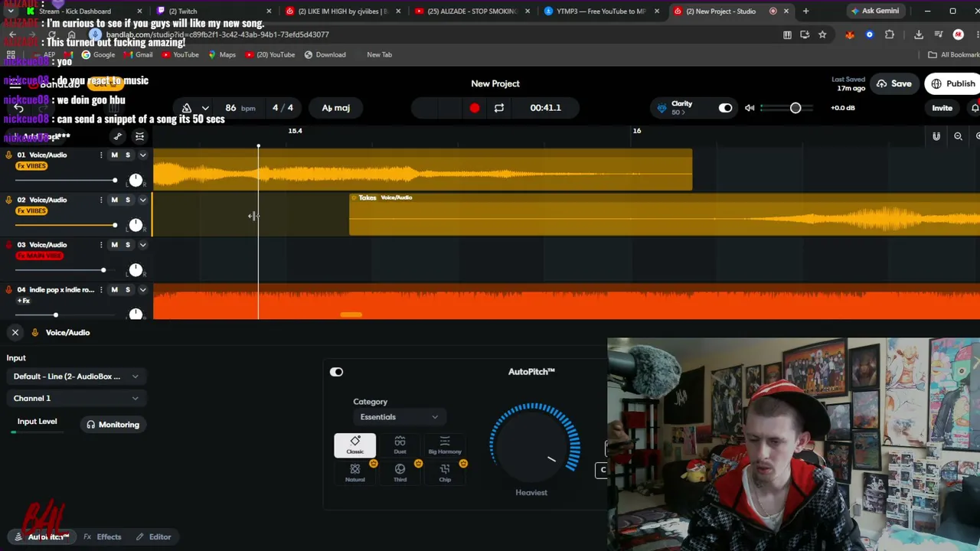This screenshot has width=980, height=551.
Task: Solo track 02 Voice/Audio
Action: (x=128, y=200)
